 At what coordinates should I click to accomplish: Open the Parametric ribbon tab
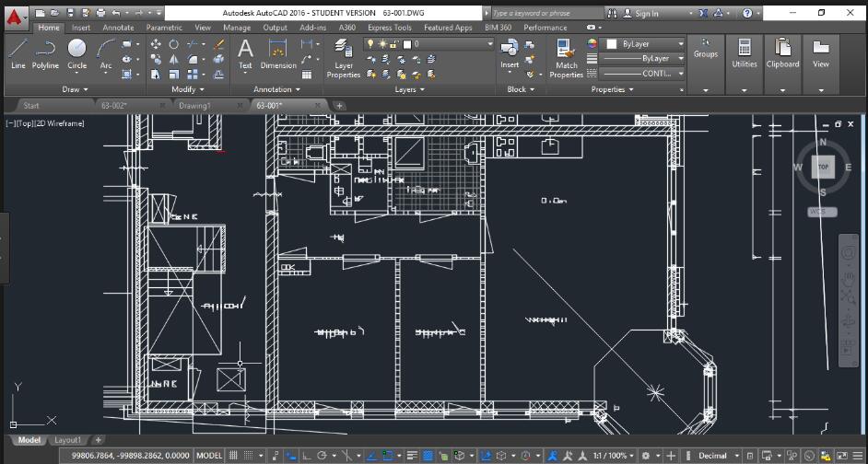(164, 27)
